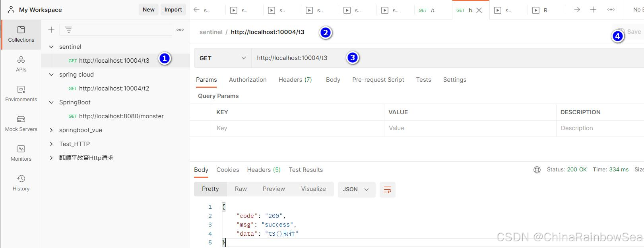Screen dimensions: 644x248
Task: Select the Raw response view
Action: tap(241, 189)
